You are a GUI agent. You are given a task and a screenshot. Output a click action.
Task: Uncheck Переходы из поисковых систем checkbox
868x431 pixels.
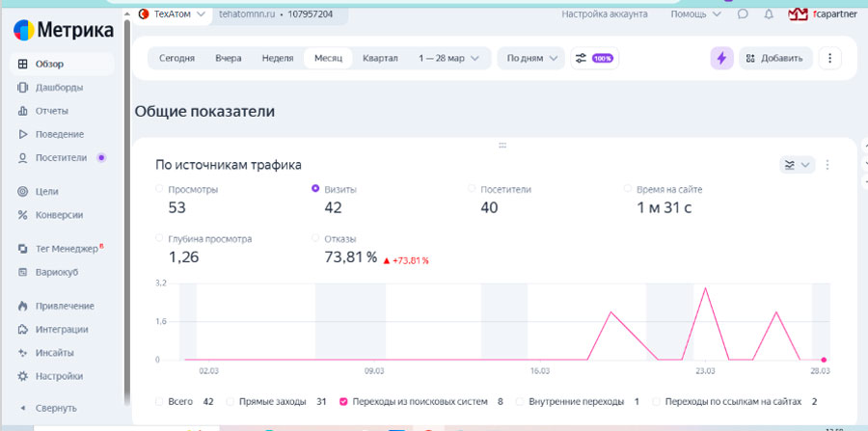point(343,401)
